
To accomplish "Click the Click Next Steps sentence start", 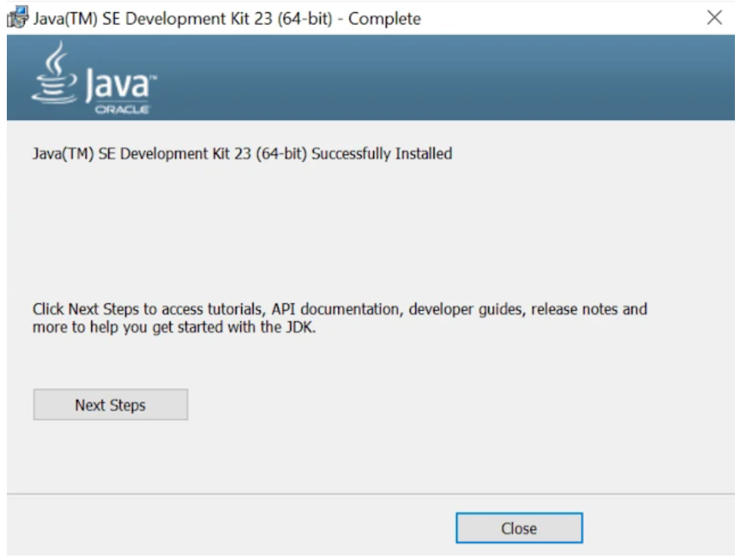I will (86, 309).
